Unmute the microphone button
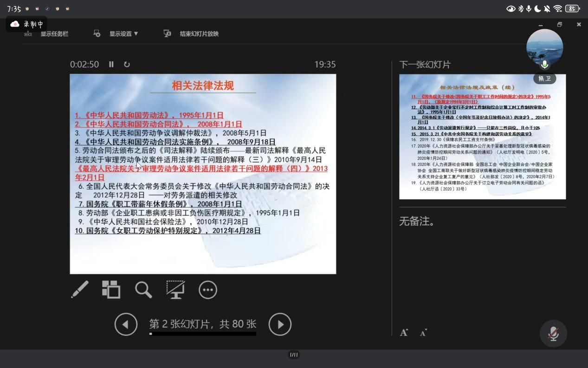Viewport: 588px width, 368px height. point(553,334)
